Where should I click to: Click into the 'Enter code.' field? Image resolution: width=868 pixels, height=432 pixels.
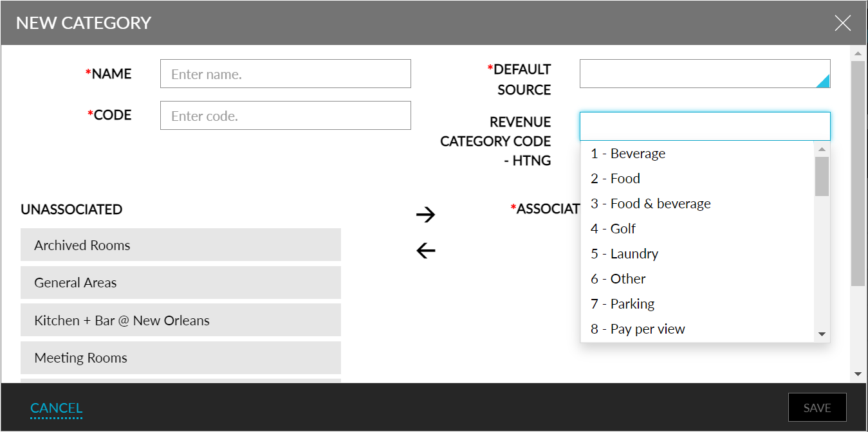[x=285, y=115]
